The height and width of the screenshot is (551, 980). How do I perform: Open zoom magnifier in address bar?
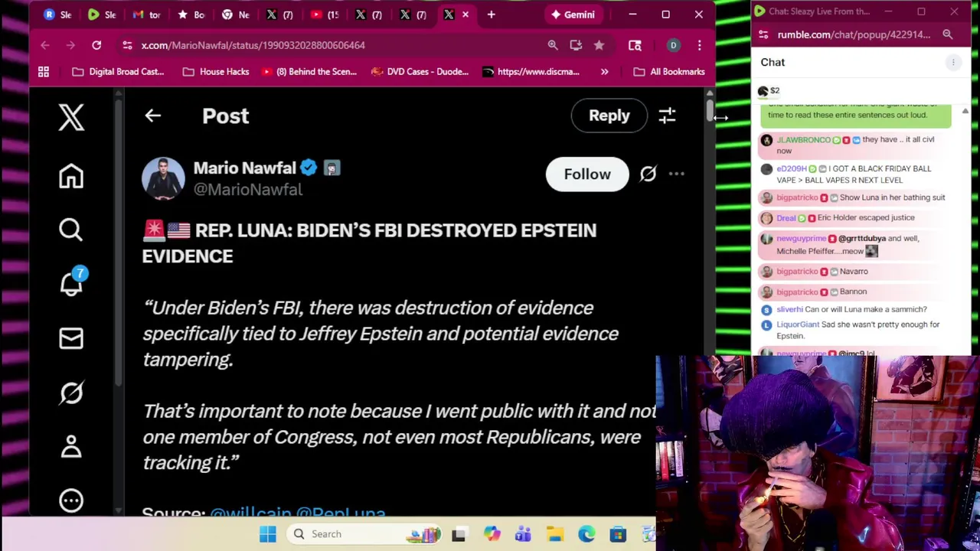pos(552,45)
